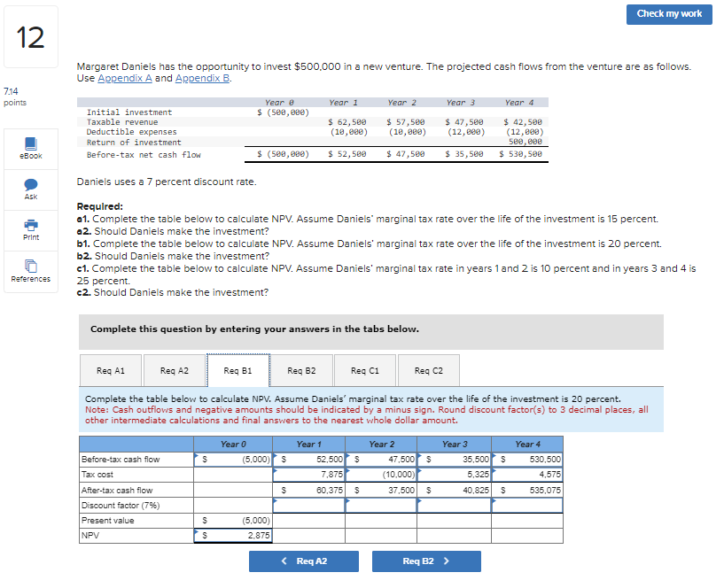Screen dimensions: 724x588
Task: Switch to the Req A2 tab
Action: [175, 371]
